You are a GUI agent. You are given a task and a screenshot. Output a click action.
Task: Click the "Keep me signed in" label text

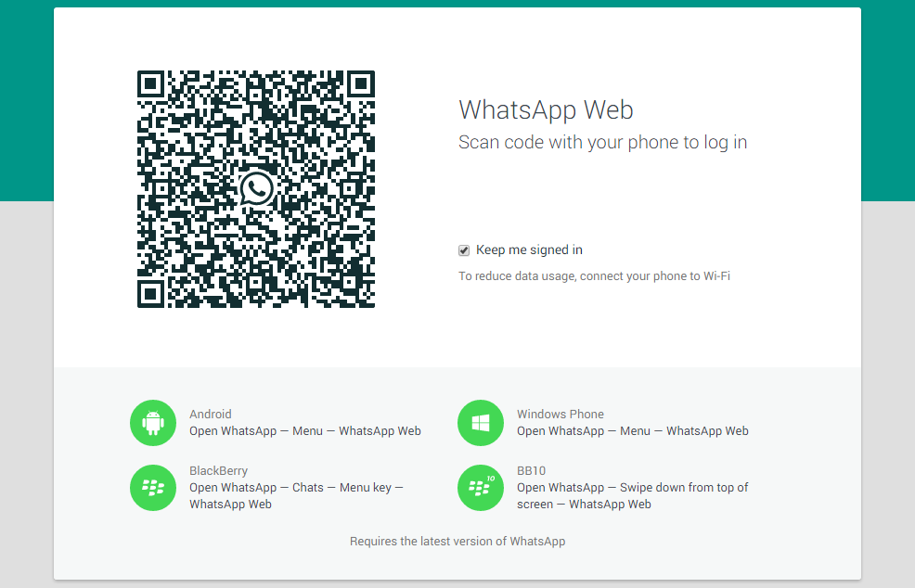pyautogui.click(x=529, y=249)
